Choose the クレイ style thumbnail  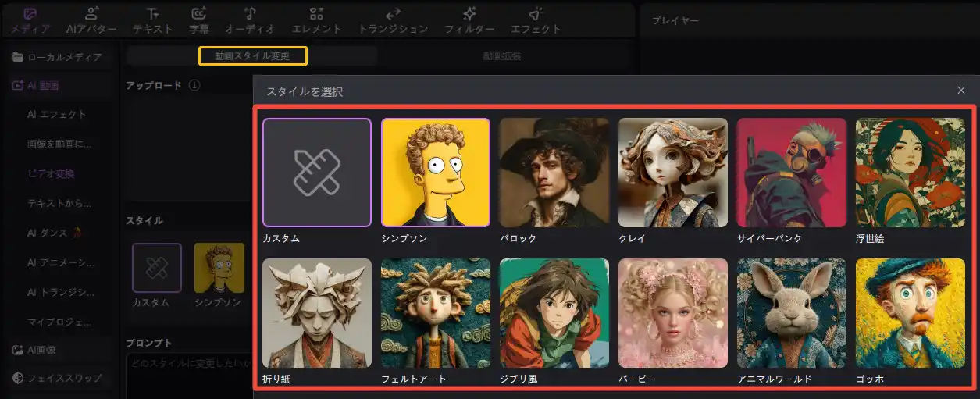[x=673, y=173]
